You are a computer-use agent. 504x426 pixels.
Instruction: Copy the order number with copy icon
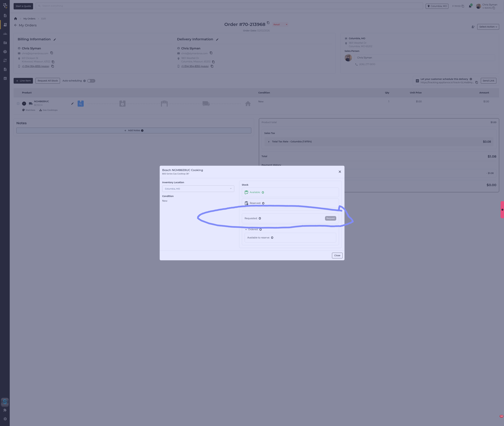point(268,23)
